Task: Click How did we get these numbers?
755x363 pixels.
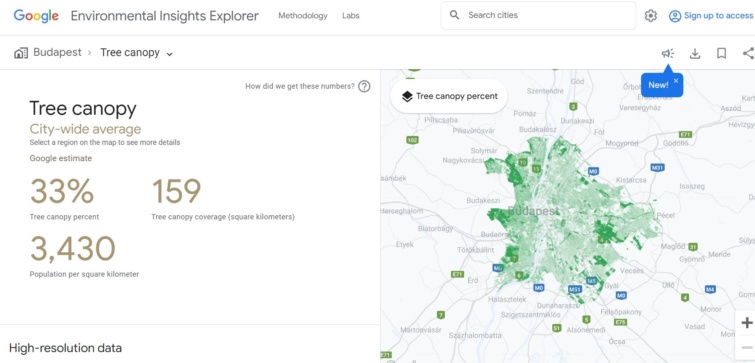Action: (300, 87)
